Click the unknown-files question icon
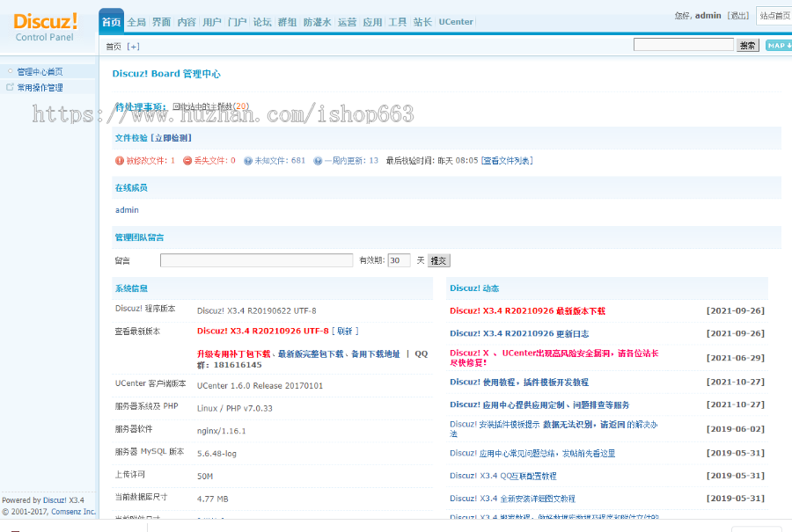792x532 pixels. click(248, 161)
